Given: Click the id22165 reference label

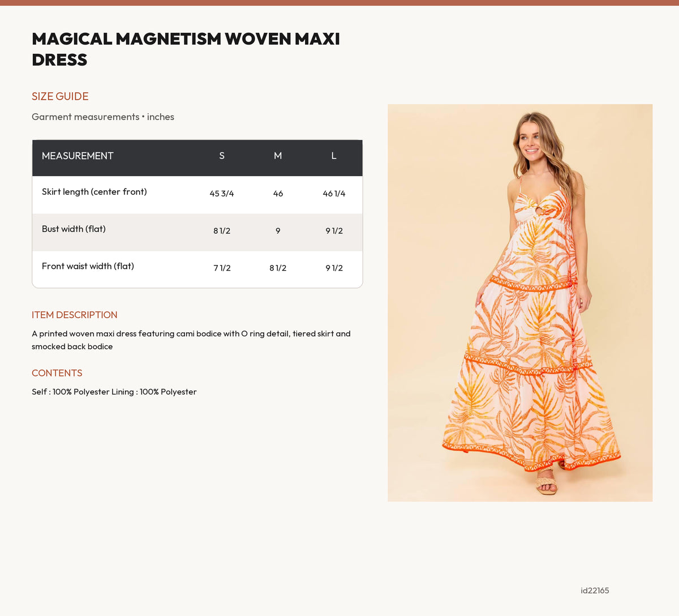Looking at the screenshot, I should (595, 591).
